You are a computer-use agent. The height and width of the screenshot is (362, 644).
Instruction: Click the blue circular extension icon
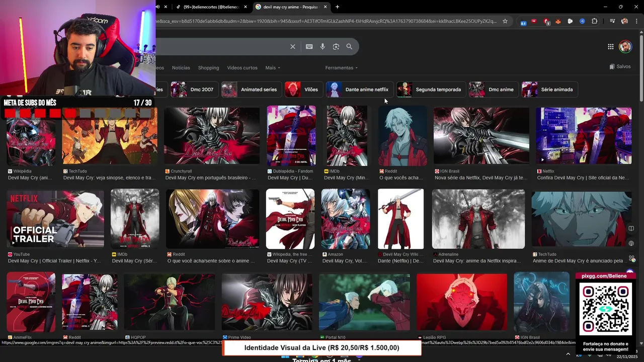[582, 21]
